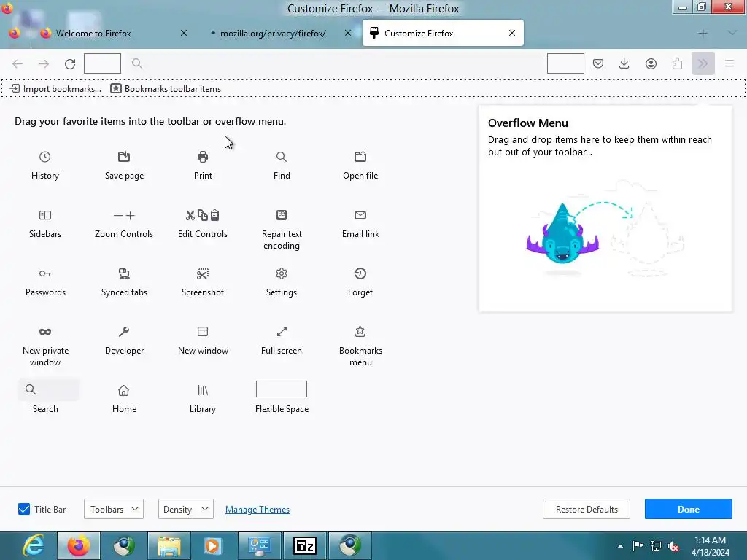
Task: Close the Welcome to Firefox tab
Action: tap(183, 33)
